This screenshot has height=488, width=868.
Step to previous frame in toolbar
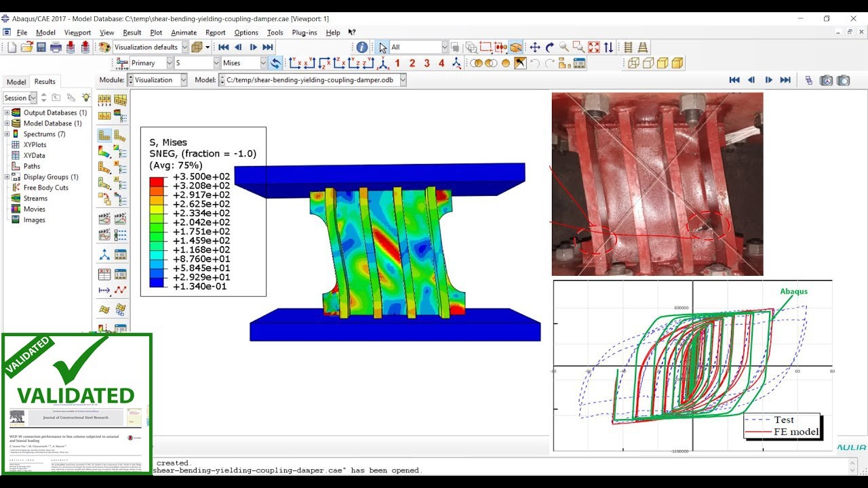(238, 47)
